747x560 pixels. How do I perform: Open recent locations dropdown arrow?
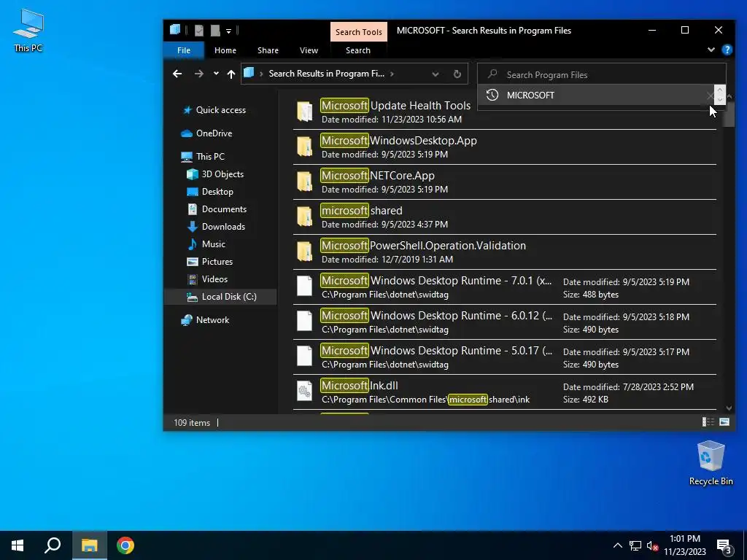pos(216,74)
